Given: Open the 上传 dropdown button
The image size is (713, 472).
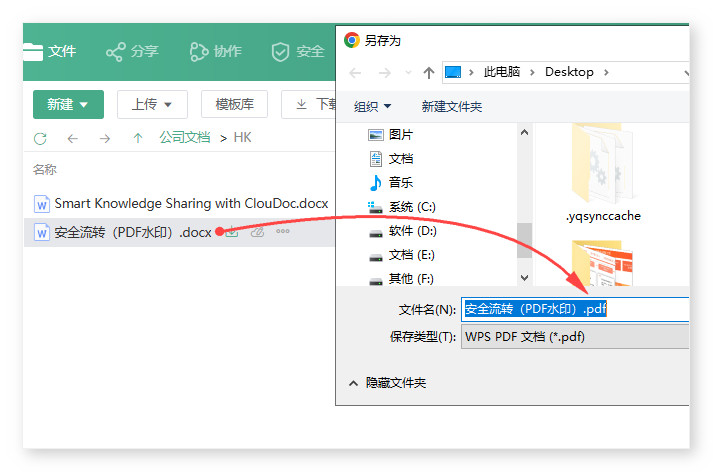Looking at the screenshot, I should (x=152, y=105).
